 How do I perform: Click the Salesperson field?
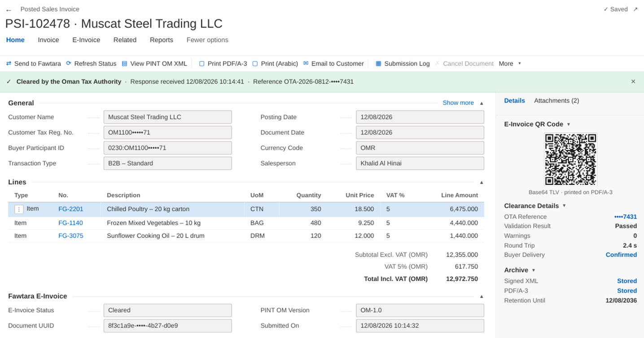tap(420, 163)
